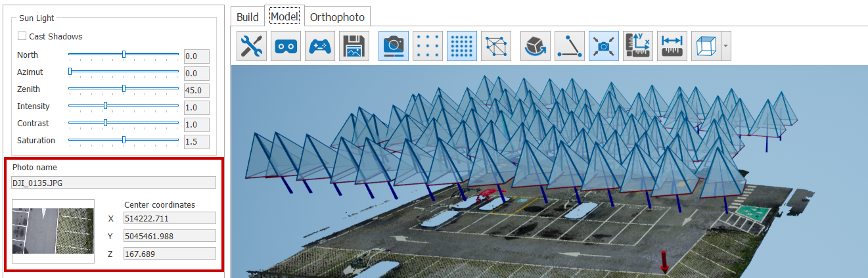Click the Intensity value field
This screenshot has width=868, height=278.
point(196,108)
